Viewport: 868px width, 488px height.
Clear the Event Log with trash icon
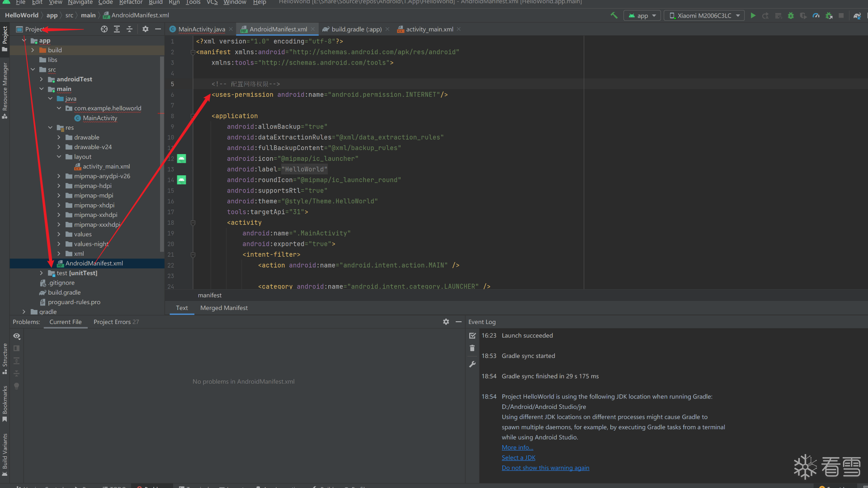472,348
